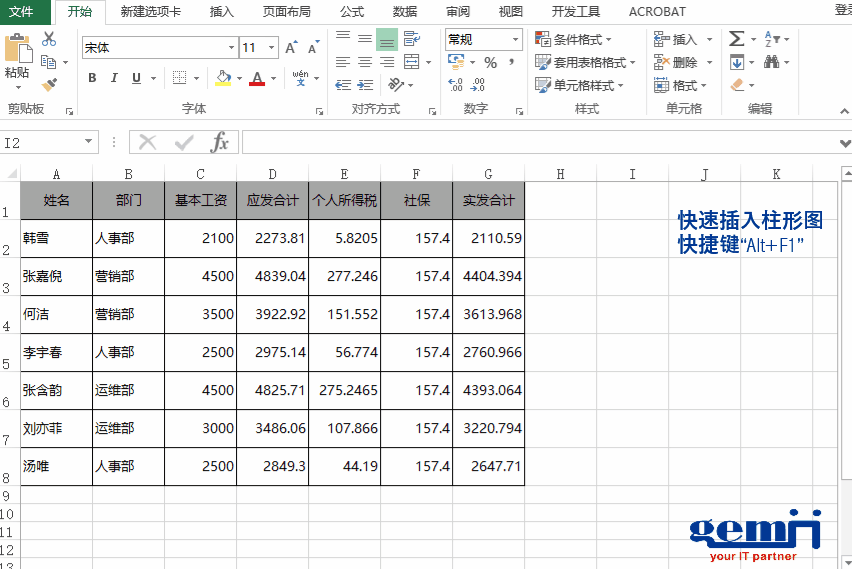Open the 公式 ribbon tab

[351, 12]
